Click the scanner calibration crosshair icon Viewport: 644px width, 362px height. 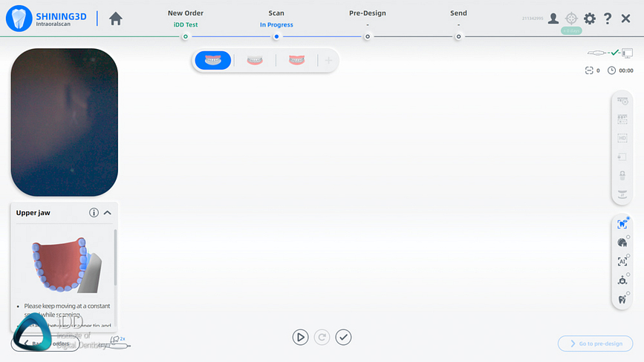pyautogui.click(x=571, y=19)
